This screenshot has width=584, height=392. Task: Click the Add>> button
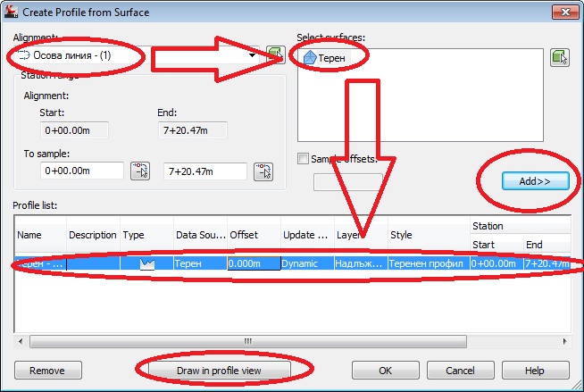(535, 181)
